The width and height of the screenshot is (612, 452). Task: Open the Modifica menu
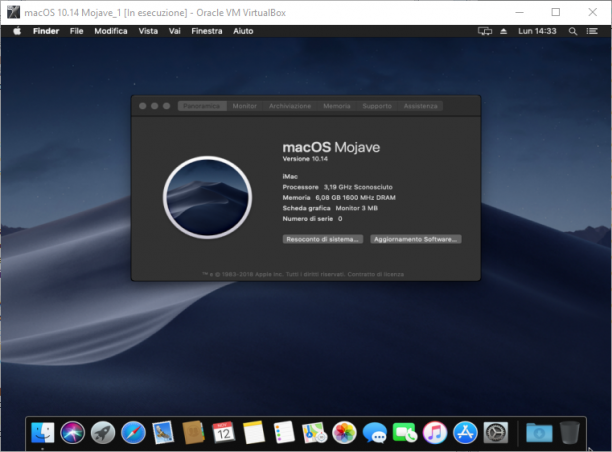pyautogui.click(x=111, y=31)
